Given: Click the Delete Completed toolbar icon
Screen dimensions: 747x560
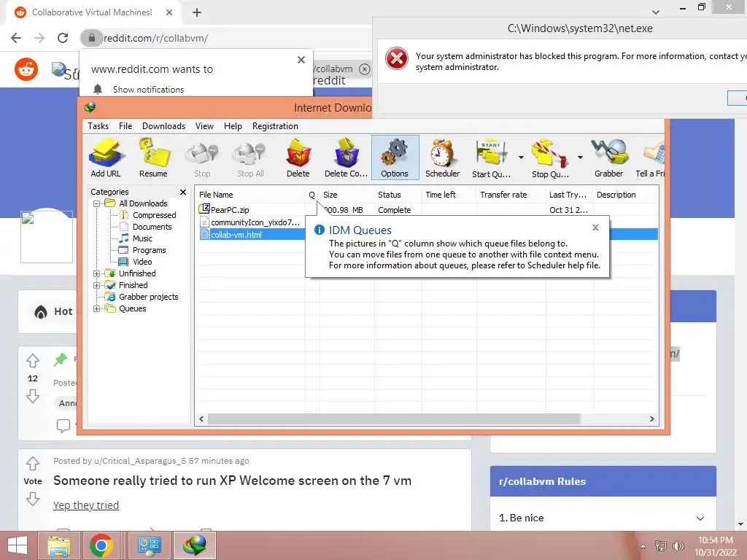Looking at the screenshot, I should click(347, 157).
